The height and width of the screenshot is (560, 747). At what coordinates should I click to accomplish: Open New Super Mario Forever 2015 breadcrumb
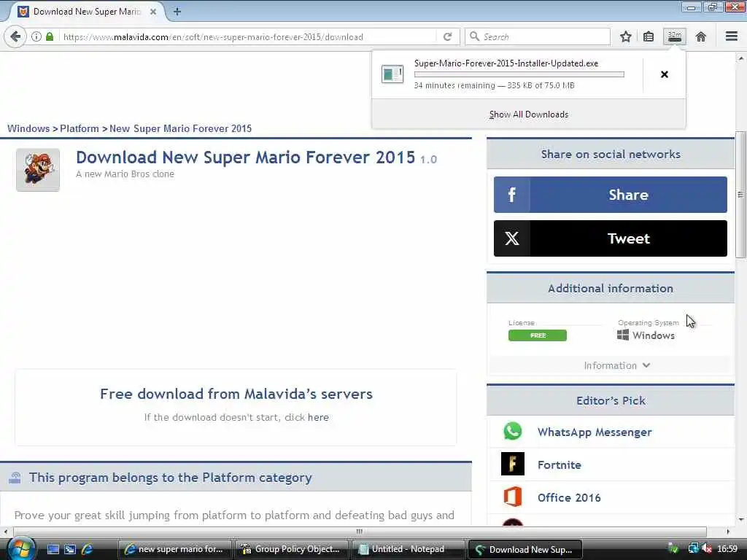click(x=181, y=128)
